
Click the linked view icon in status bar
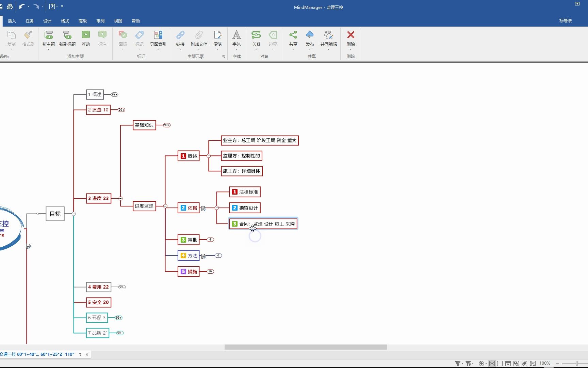click(516, 364)
